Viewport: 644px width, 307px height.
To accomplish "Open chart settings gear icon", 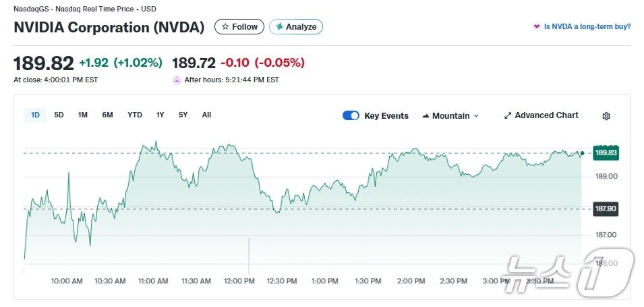I will 606,116.
